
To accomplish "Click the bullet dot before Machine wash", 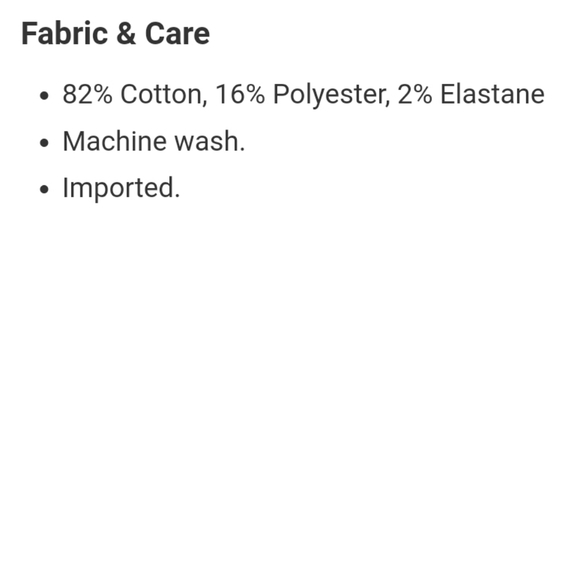I will [x=44, y=143].
